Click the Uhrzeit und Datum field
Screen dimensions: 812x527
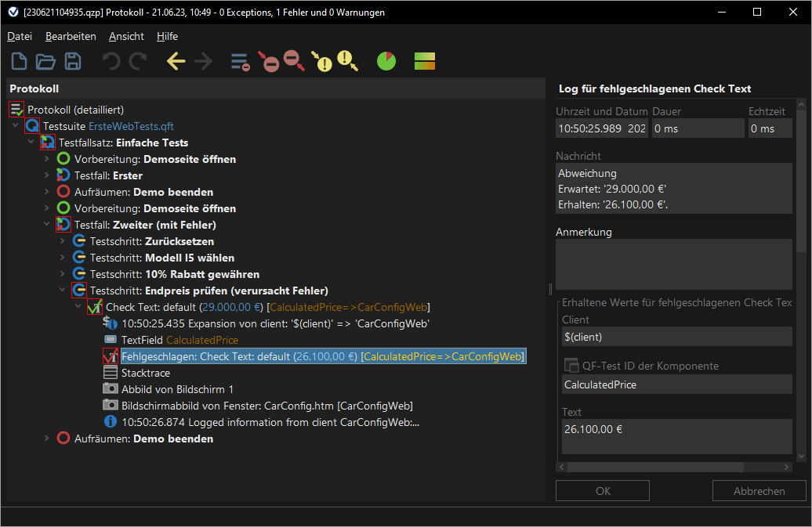click(x=602, y=128)
